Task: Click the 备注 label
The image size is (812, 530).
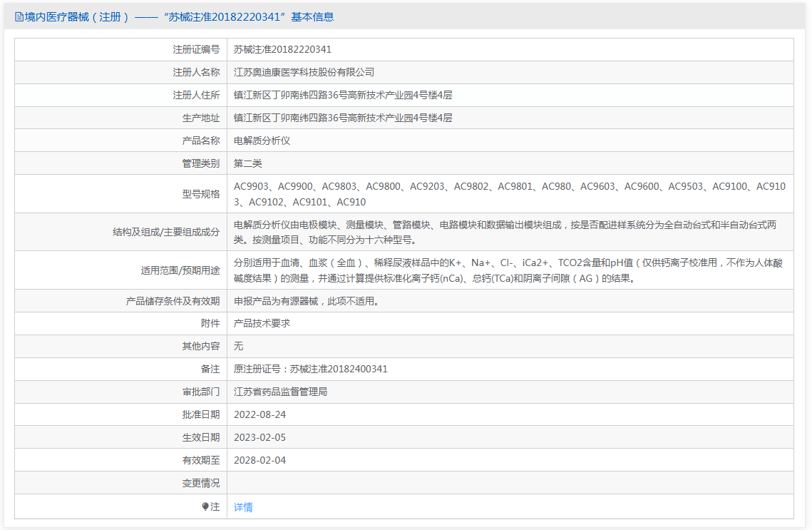Action: point(210,369)
